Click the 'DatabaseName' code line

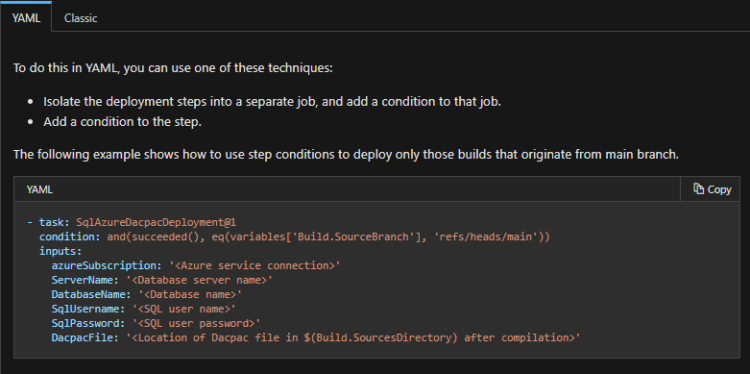146,294
